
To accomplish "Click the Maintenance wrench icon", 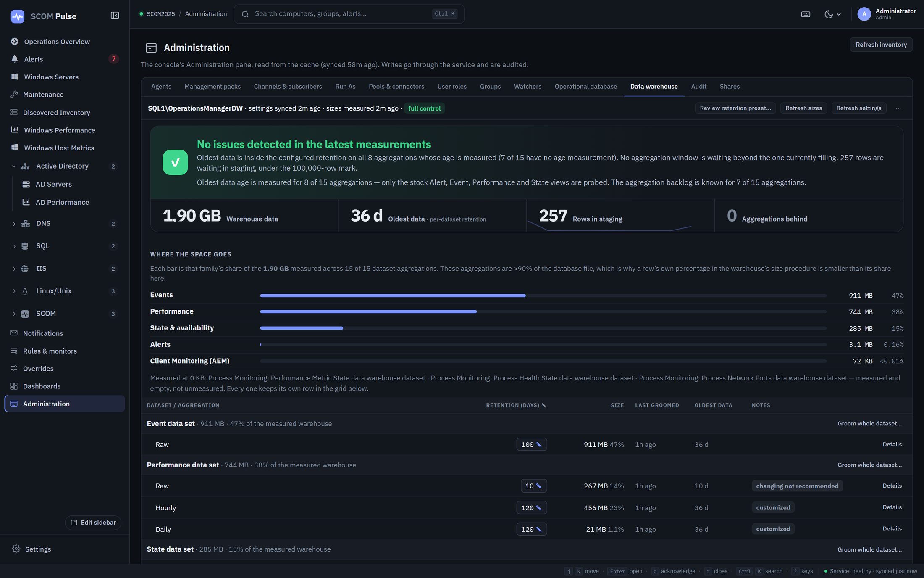I will click(x=14, y=95).
